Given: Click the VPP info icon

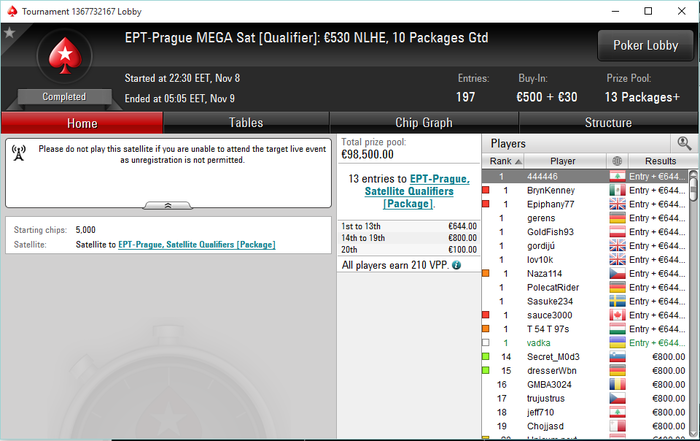Looking at the screenshot, I should coord(456,265).
